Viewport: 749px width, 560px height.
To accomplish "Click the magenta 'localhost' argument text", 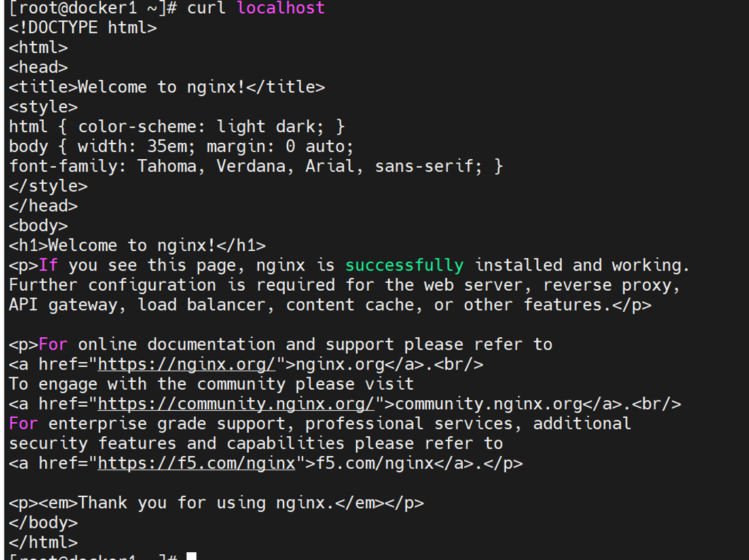I will click(x=280, y=8).
